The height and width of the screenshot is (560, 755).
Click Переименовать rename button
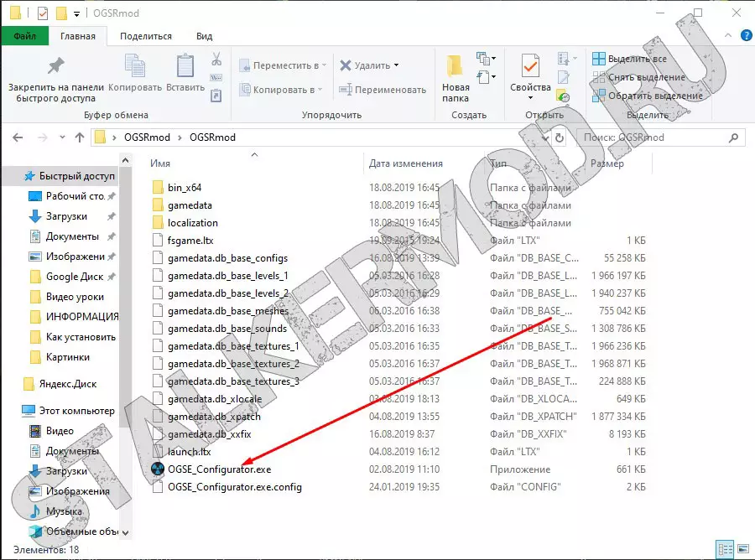click(383, 90)
